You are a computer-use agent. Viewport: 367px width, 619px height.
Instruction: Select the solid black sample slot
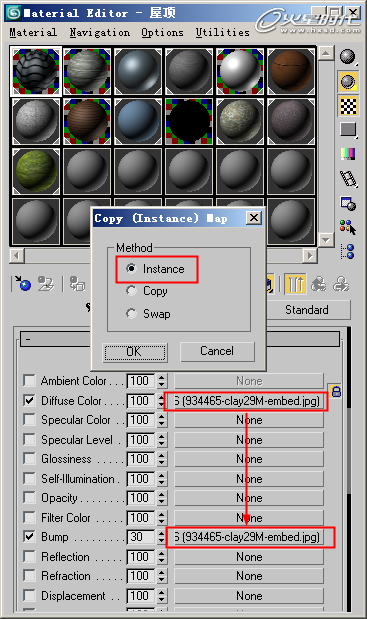[x=189, y=121]
